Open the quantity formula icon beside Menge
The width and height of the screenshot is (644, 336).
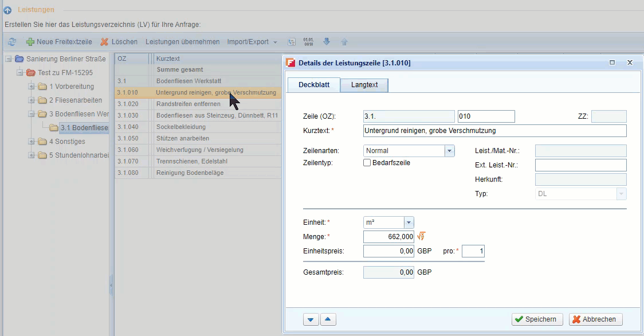pos(421,236)
